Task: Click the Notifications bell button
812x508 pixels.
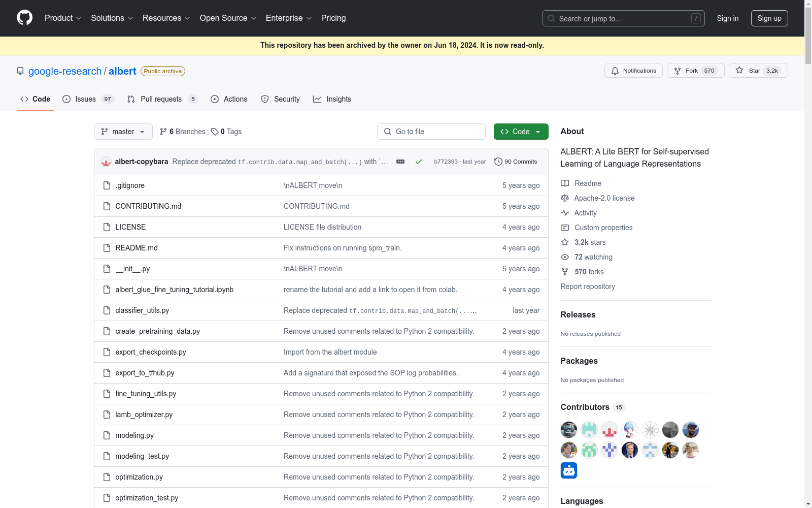Action: (634, 71)
